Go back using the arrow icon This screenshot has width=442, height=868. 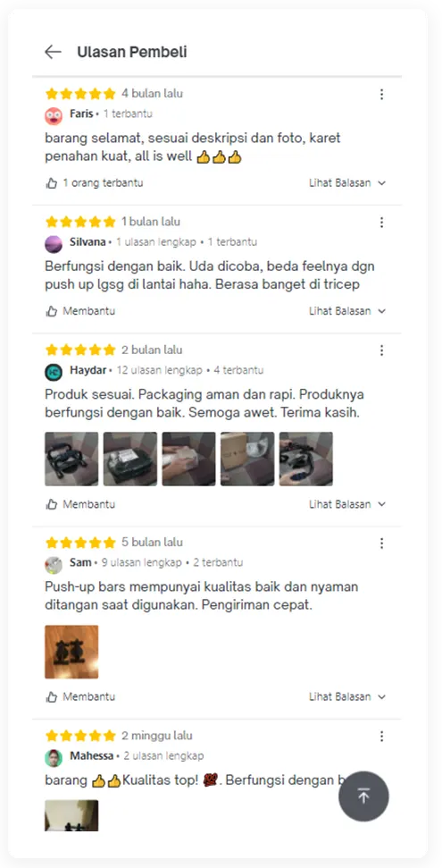pyautogui.click(x=53, y=52)
